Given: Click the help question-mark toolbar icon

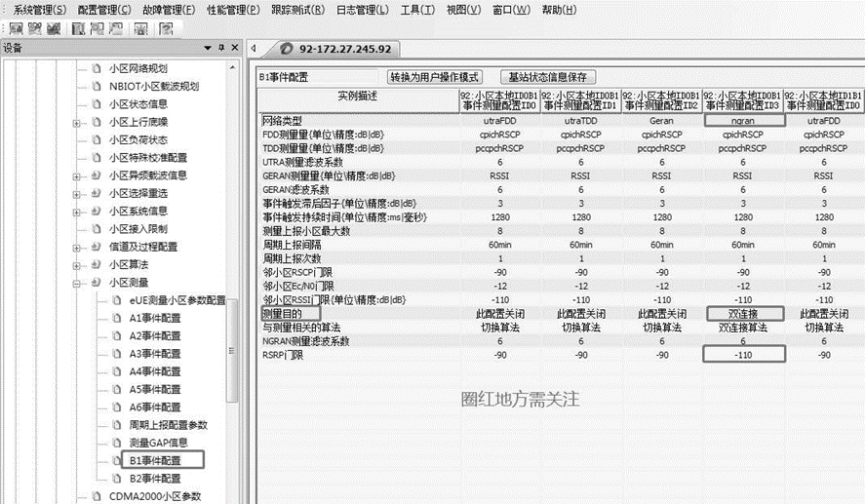Looking at the screenshot, I should point(166,28).
